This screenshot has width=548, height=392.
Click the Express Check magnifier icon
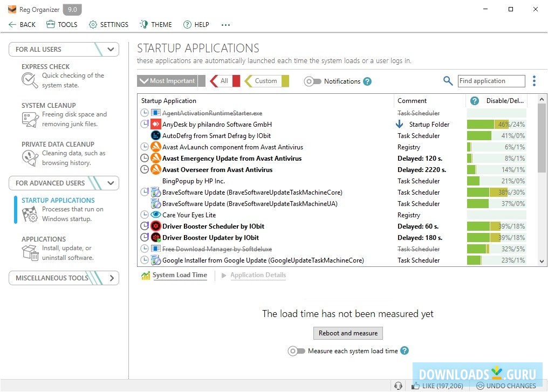coord(30,80)
